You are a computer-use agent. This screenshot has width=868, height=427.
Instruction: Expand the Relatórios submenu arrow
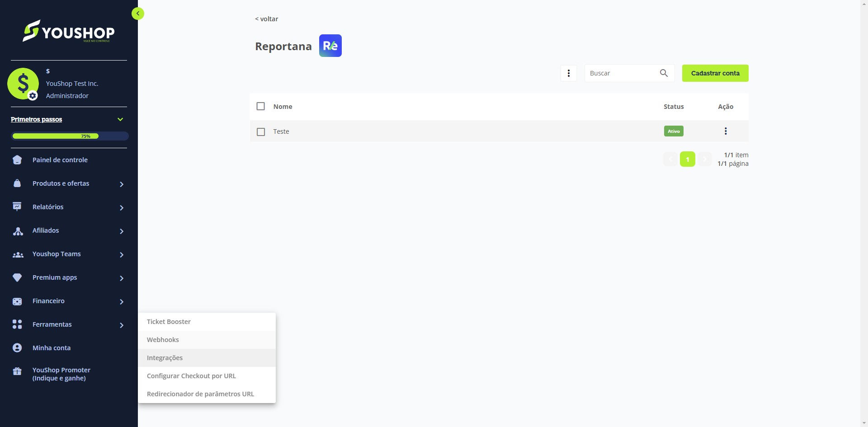pyautogui.click(x=122, y=207)
